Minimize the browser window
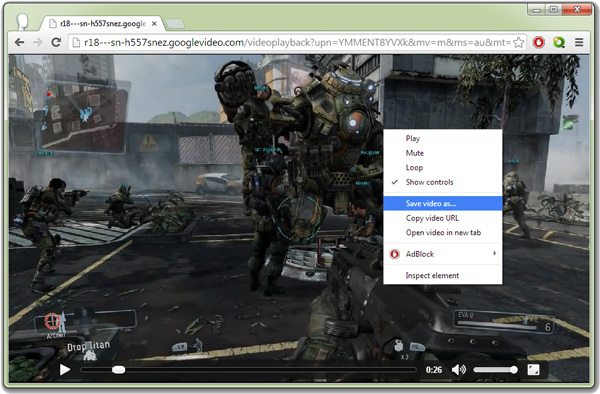 pos(537,10)
